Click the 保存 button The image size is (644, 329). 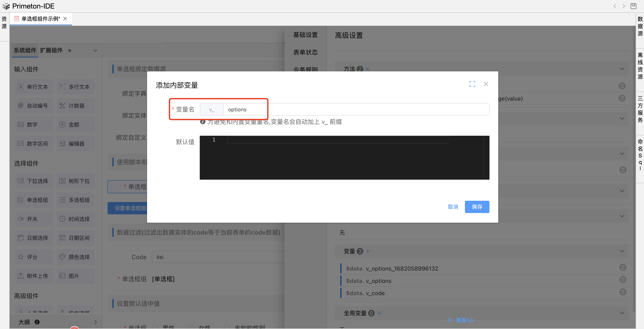coord(477,207)
